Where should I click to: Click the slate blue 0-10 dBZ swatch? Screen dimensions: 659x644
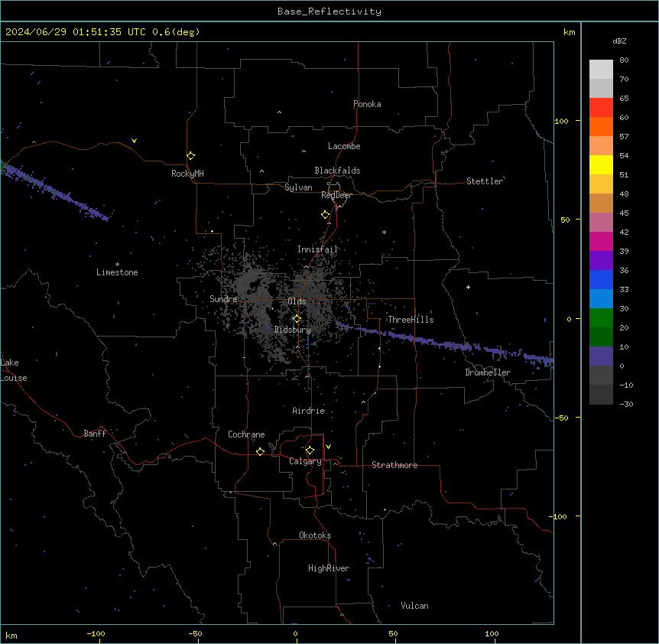pyautogui.click(x=601, y=356)
